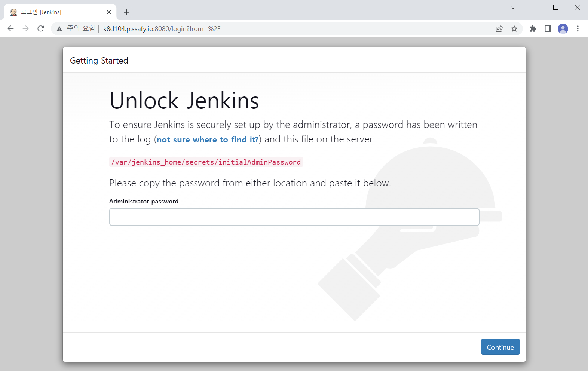
Task: Click the initialAdminPassword file path
Action: (206, 162)
